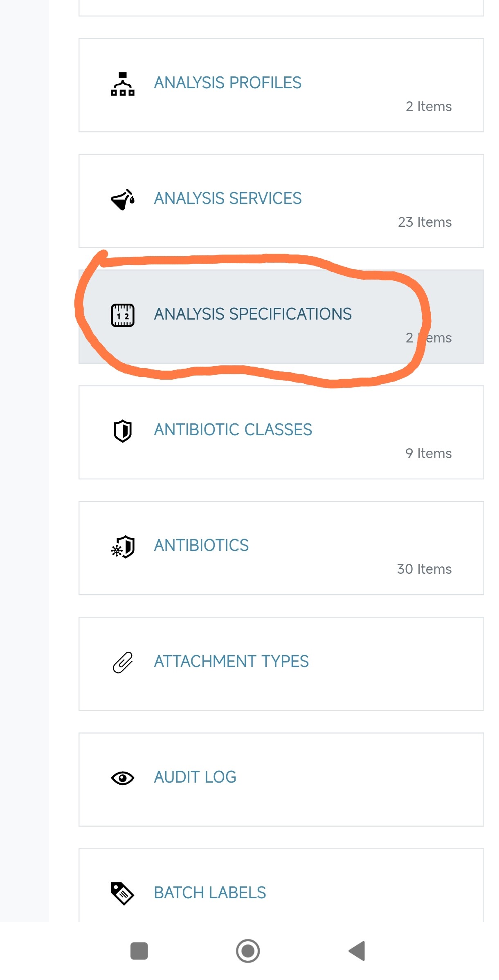Open the ANTIBIOTICS list

(201, 545)
